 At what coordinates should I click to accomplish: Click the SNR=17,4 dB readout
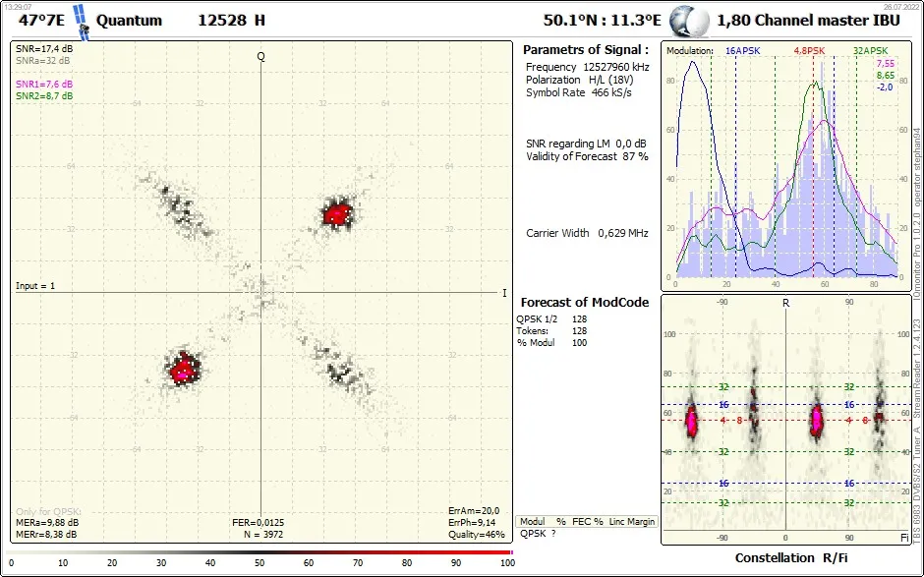point(44,49)
